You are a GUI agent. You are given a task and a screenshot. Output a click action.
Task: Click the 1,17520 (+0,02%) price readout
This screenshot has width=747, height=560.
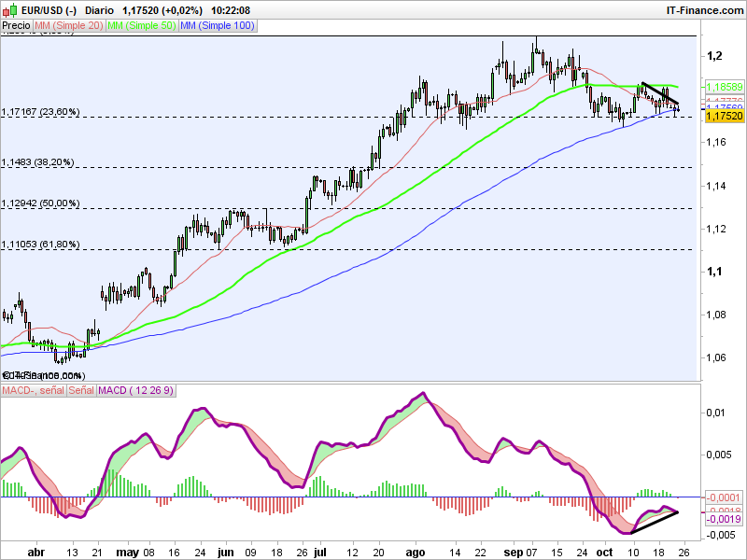[162, 10]
